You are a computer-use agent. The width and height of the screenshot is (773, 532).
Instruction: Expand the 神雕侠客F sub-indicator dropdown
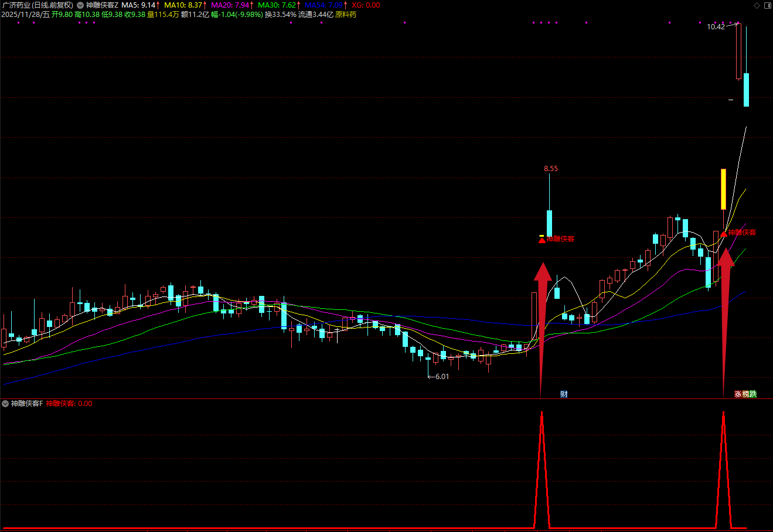point(5,404)
